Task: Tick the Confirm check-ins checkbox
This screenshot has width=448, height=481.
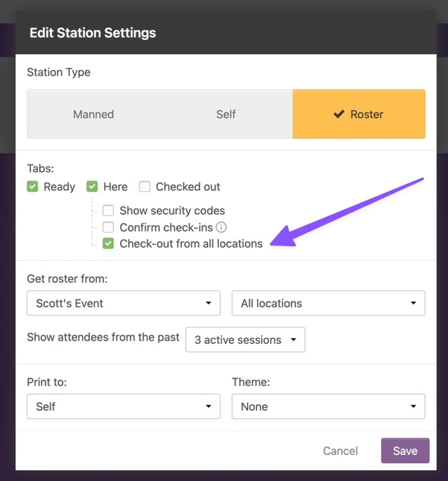Action: (108, 227)
